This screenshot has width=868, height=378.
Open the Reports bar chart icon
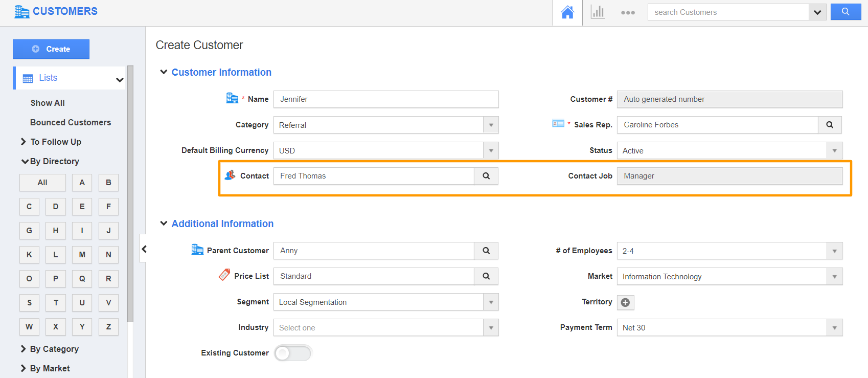click(x=598, y=12)
